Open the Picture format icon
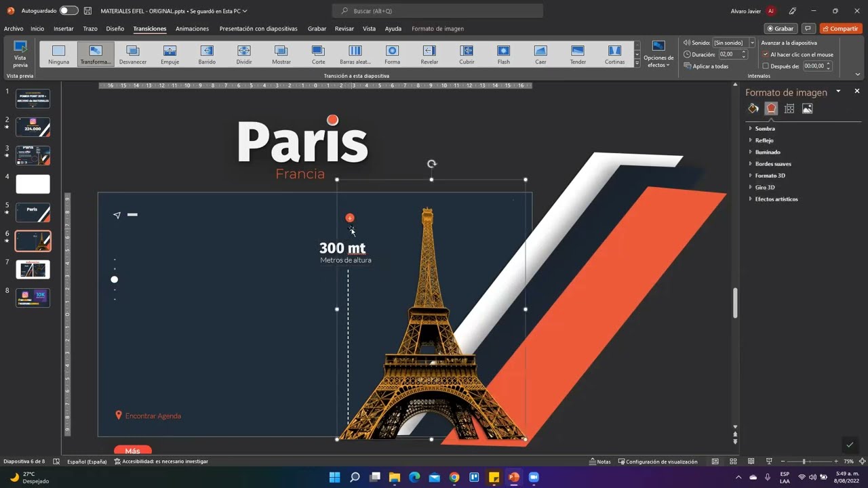868x488 pixels. (807, 108)
